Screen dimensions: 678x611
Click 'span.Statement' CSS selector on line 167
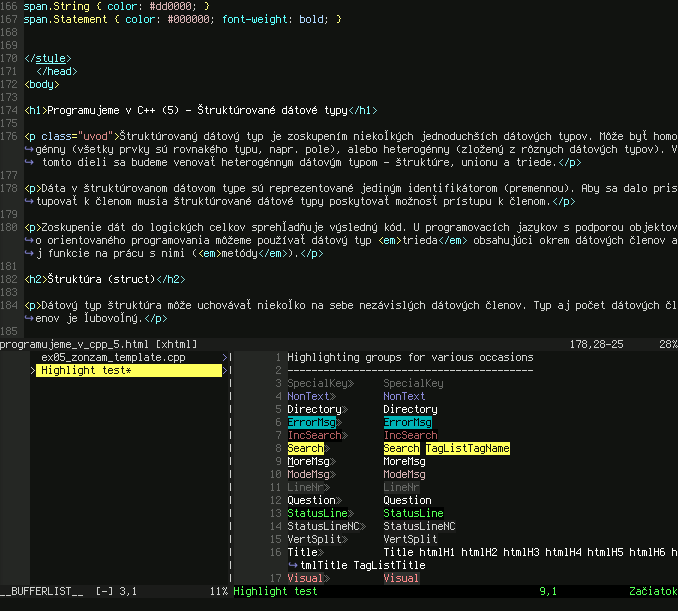pos(65,19)
